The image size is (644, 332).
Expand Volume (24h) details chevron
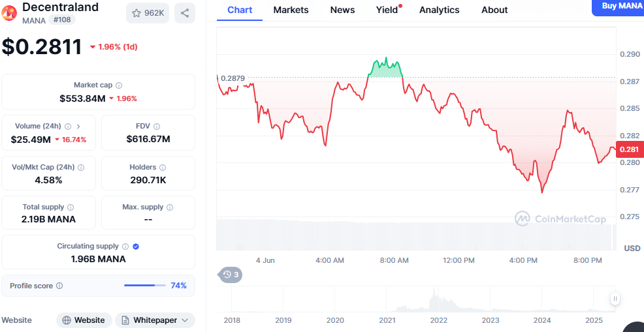78,127
